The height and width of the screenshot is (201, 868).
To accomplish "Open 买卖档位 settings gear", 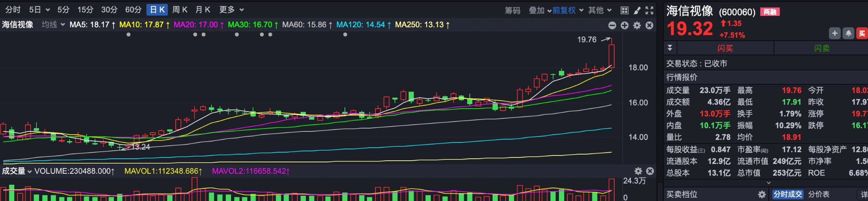I will (762, 194).
